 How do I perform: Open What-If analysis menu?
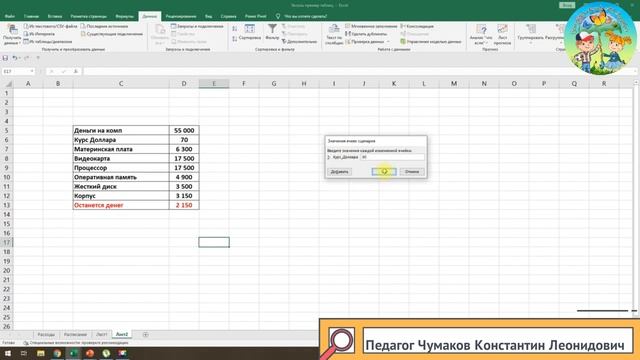click(x=481, y=34)
